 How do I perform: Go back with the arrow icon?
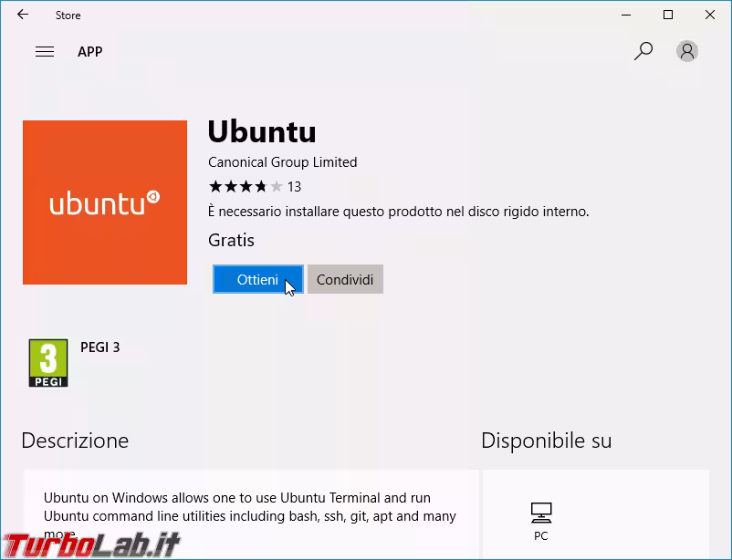[x=23, y=15]
